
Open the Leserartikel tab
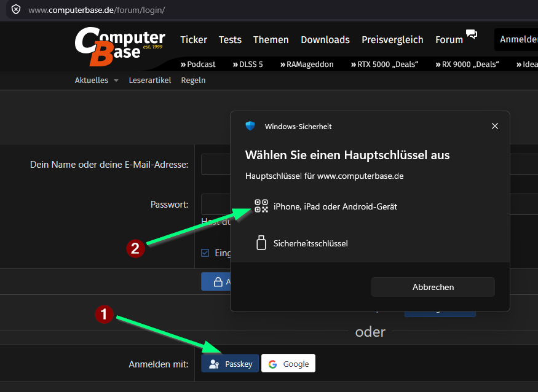(150, 80)
